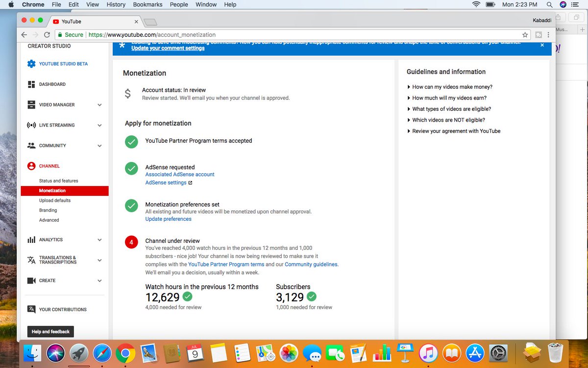588x368 pixels.
Task: Open the History menu in menu bar
Action: (x=116, y=4)
